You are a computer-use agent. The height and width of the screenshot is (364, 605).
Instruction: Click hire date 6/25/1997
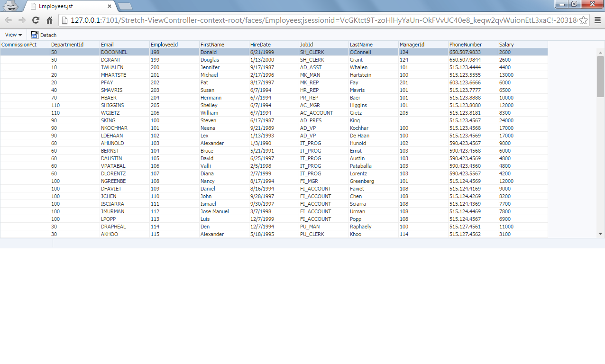coord(261,158)
